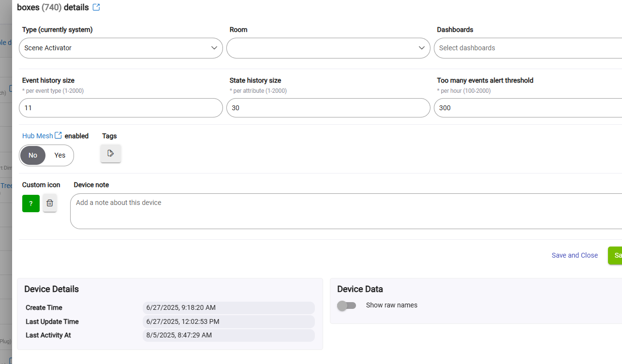Toggle the Show raw names switch
The image size is (622, 364).
click(x=346, y=306)
